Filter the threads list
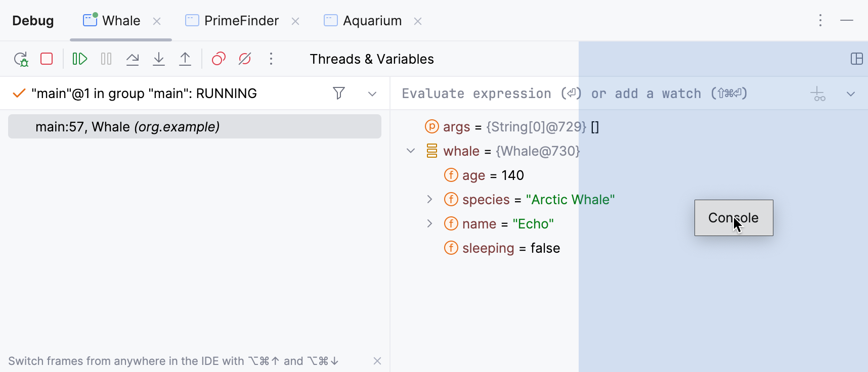The image size is (868, 372). 339,94
